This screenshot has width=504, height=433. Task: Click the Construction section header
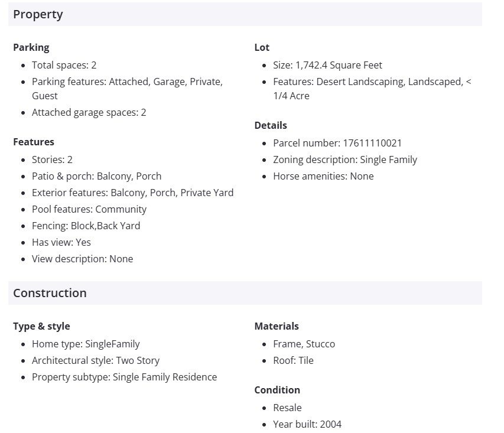pyautogui.click(x=50, y=294)
